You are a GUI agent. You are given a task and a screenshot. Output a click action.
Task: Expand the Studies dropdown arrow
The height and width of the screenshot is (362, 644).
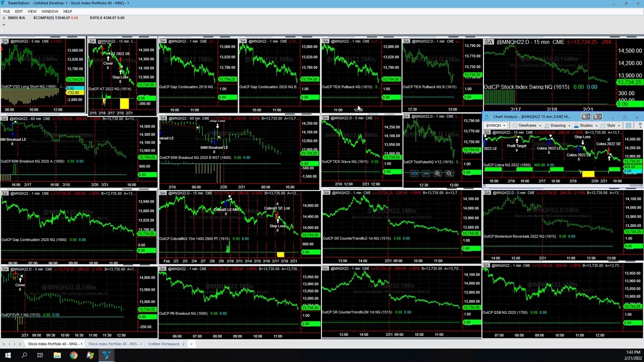point(597,126)
